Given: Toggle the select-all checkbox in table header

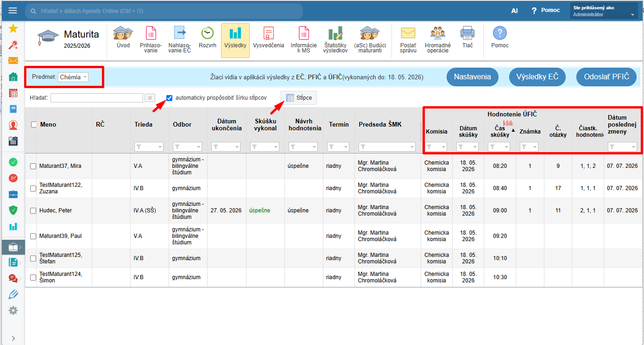Looking at the screenshot, I should [x=33, y=124].
